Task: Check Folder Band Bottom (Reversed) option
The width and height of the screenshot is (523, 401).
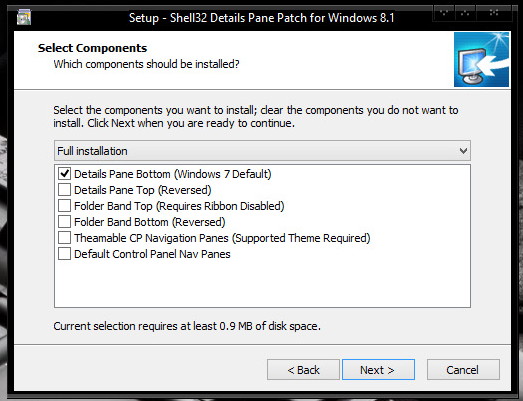Action: (x=64, y=222)
